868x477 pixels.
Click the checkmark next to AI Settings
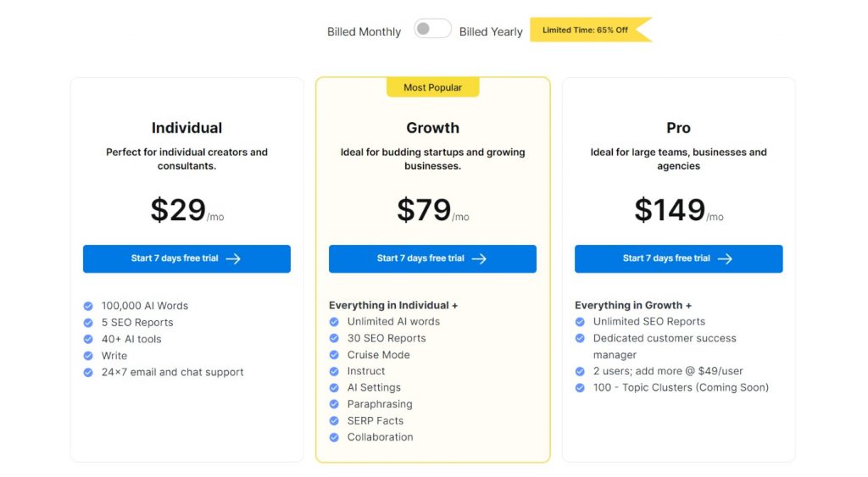334,388
